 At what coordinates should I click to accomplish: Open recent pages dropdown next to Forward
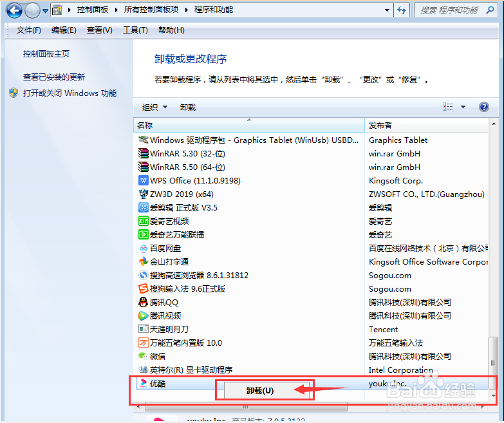45,11
